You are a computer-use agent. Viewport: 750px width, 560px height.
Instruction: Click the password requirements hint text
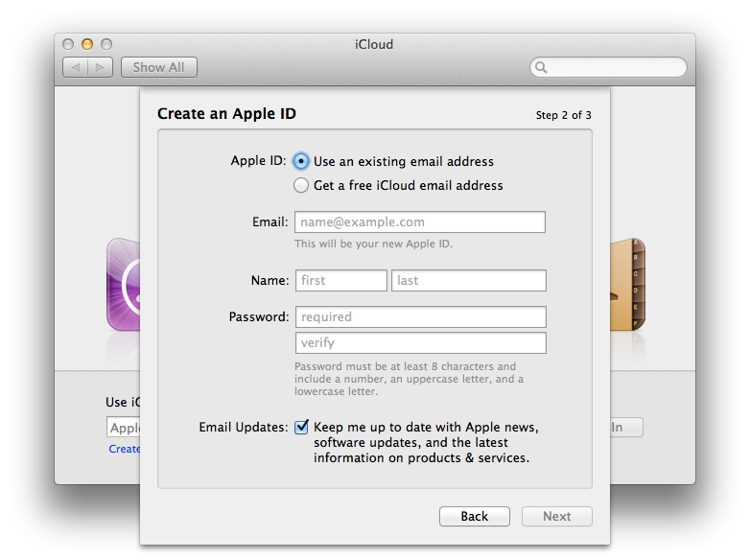point(409,379)
